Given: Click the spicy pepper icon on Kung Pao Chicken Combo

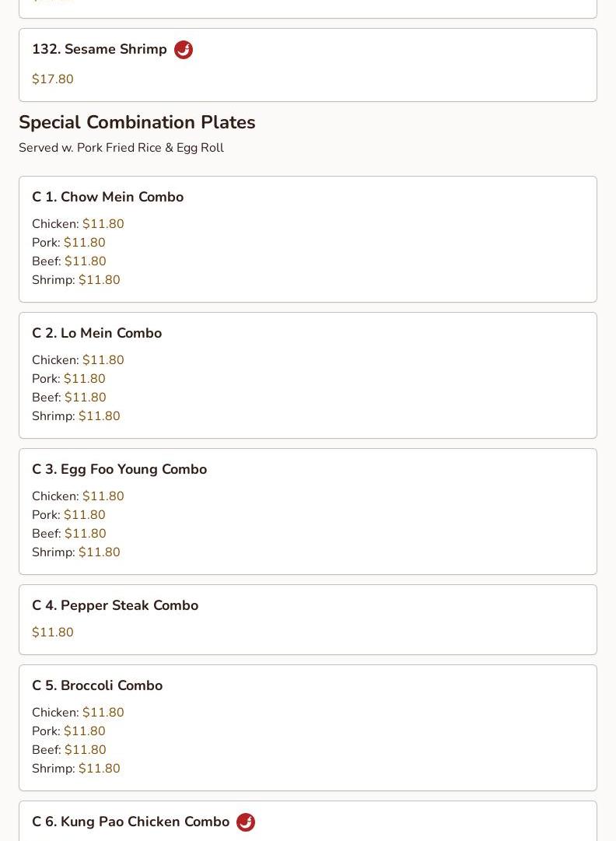Looking at the screenshot, I should tap(246, 822).
